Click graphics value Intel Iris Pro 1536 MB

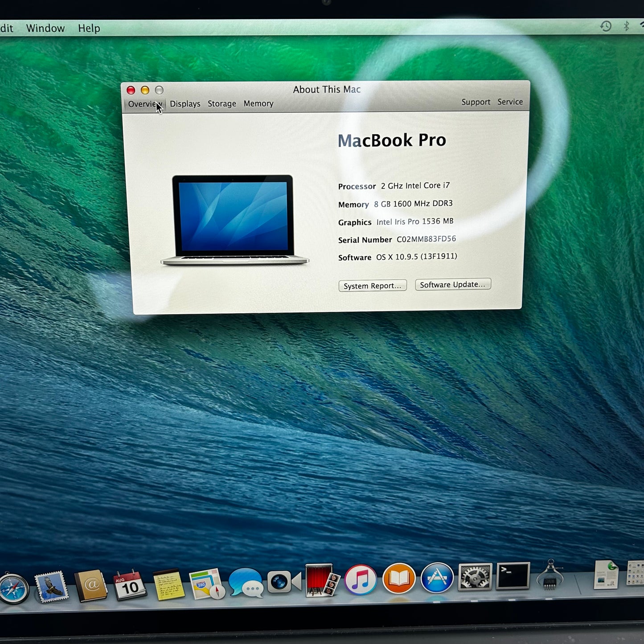(x=415, y=222)
